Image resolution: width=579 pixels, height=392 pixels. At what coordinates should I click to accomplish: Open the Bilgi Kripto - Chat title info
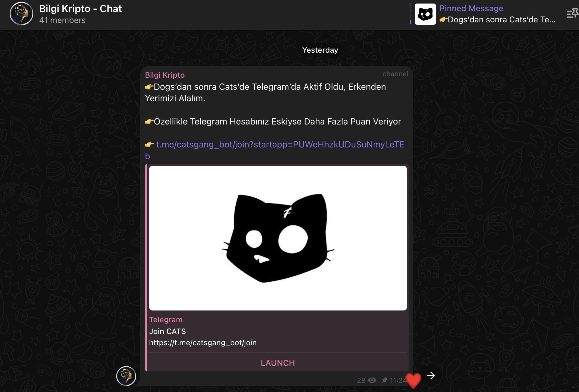coord(80,9)
